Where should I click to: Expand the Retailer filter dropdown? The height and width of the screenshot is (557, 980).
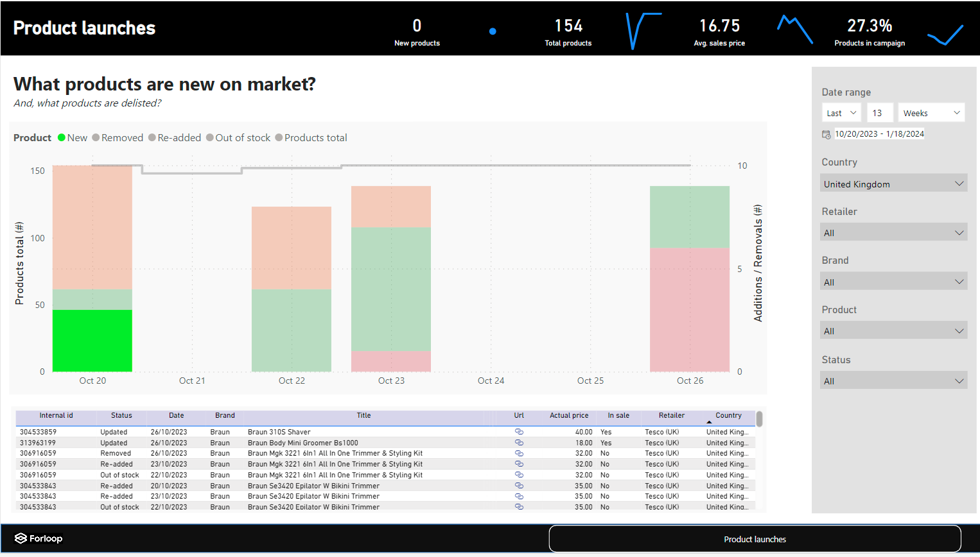[894, 233]
